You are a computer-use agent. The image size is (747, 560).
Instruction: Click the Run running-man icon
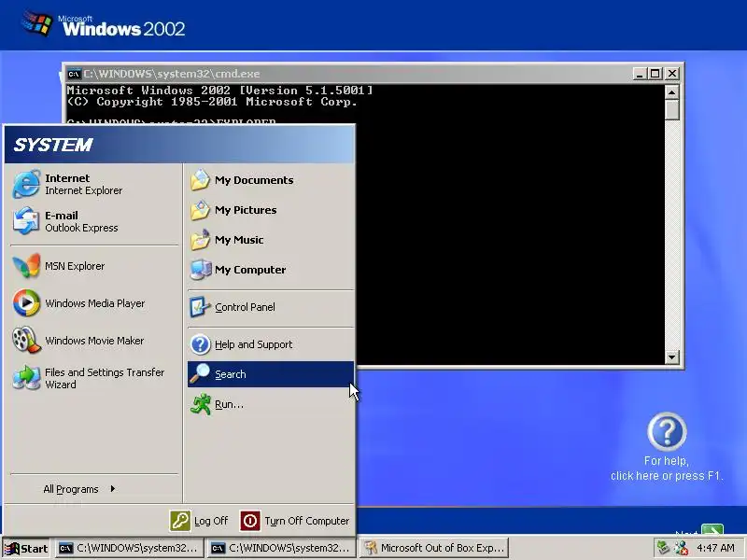[x=200, y=404]
